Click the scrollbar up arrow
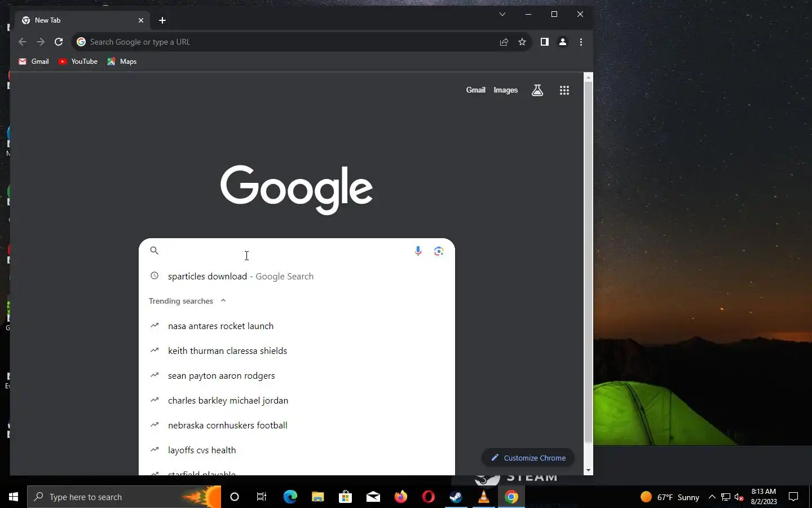Screen dimensions: 812x508 pyautogui.click(x=588, y=77)
